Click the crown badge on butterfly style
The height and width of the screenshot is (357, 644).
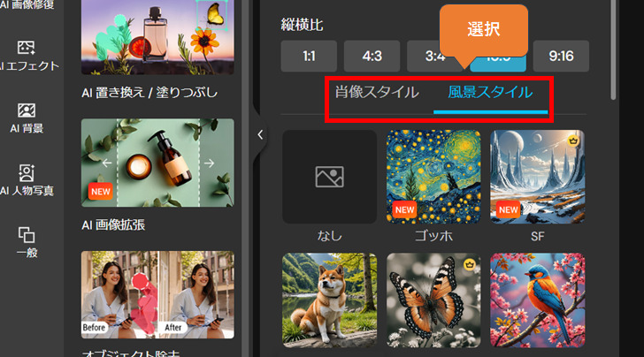[469, 263]
